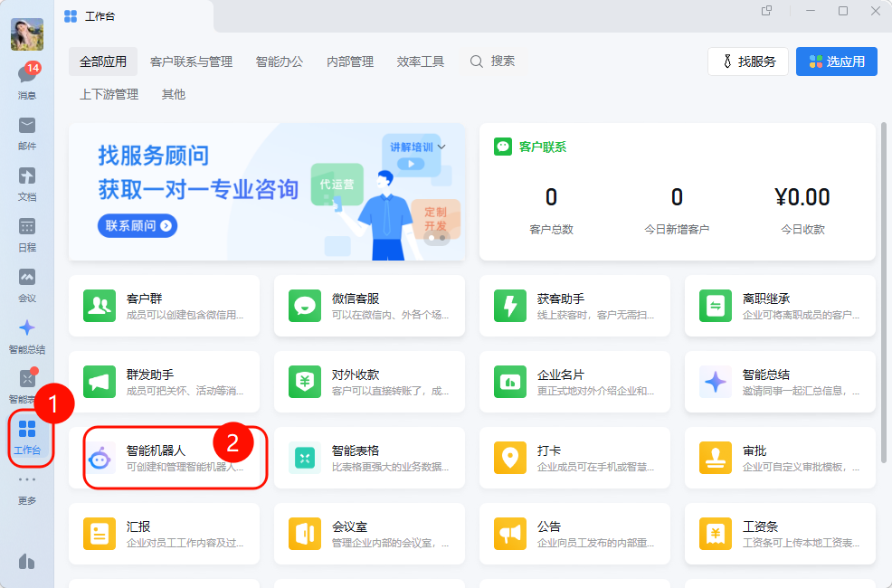Click the blue 选应用 button
892x588 pixels.
click(836, 62)
